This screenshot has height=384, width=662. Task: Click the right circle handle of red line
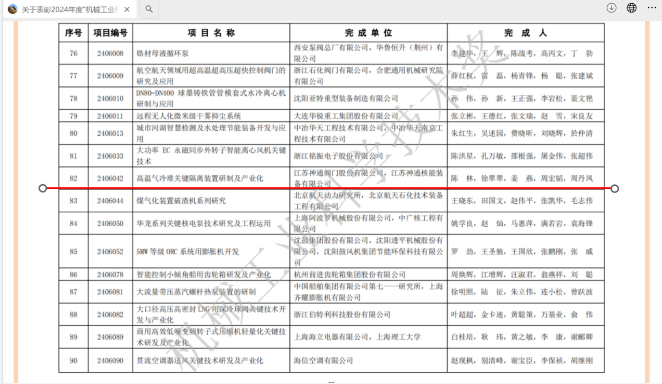tap(615, 188)
